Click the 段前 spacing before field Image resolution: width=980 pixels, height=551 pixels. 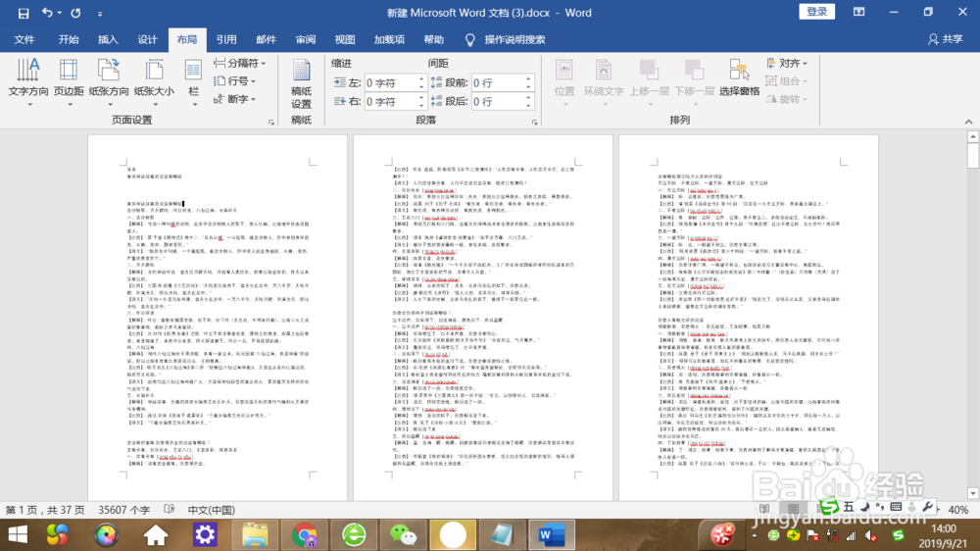(498, 82)
